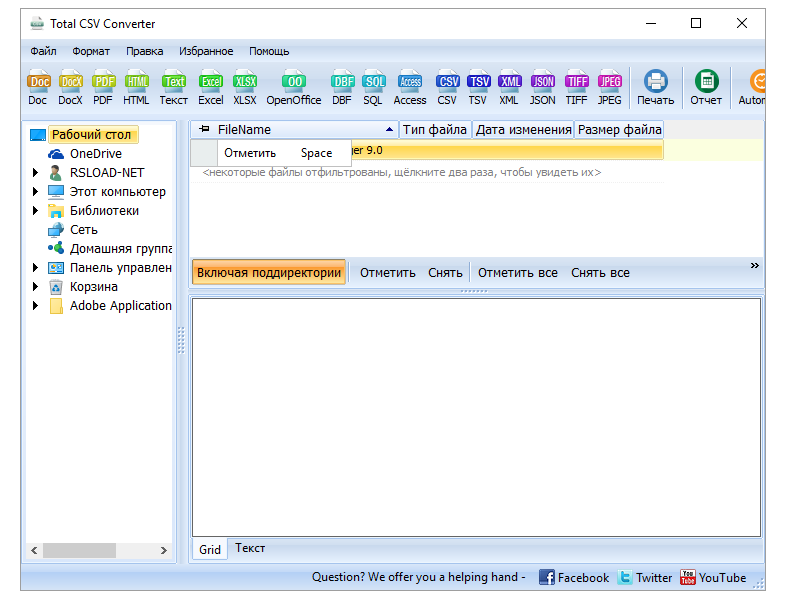Viewport: 785px width, 612px height.
Task: Open the Избранное menu
Action: 206,51
